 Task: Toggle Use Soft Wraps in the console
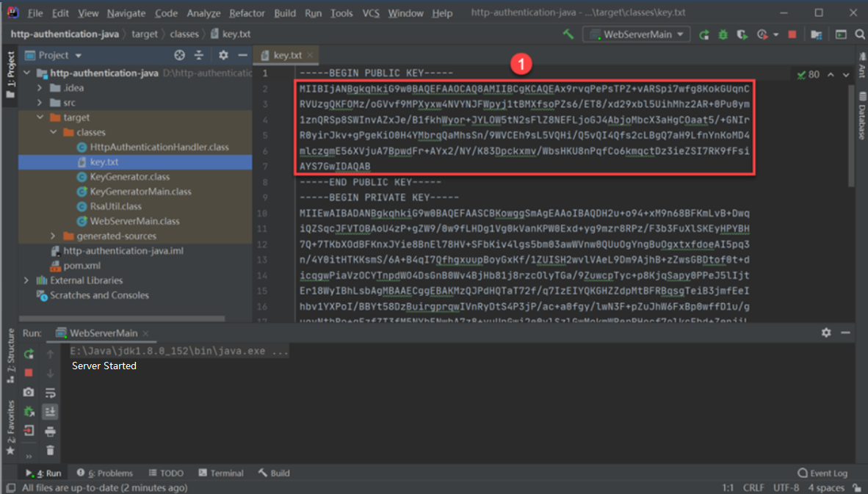50,392
